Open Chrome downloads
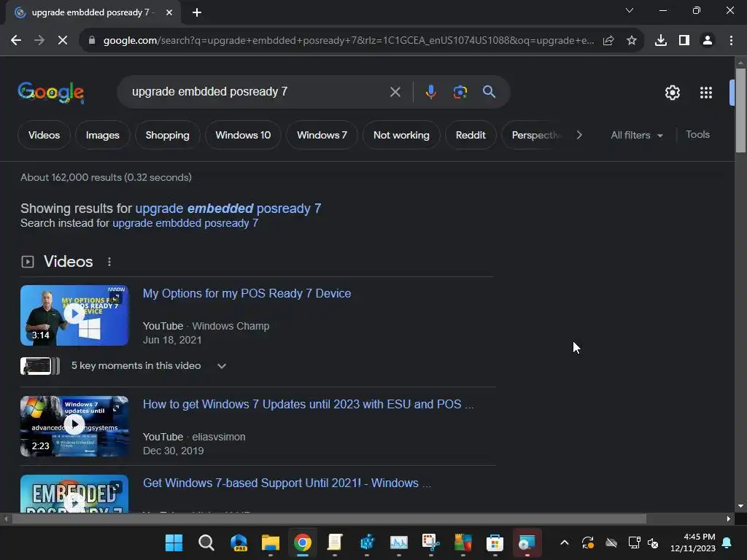Image resolution: width=747 pixels, height=560 pixels. coord(661,41)
